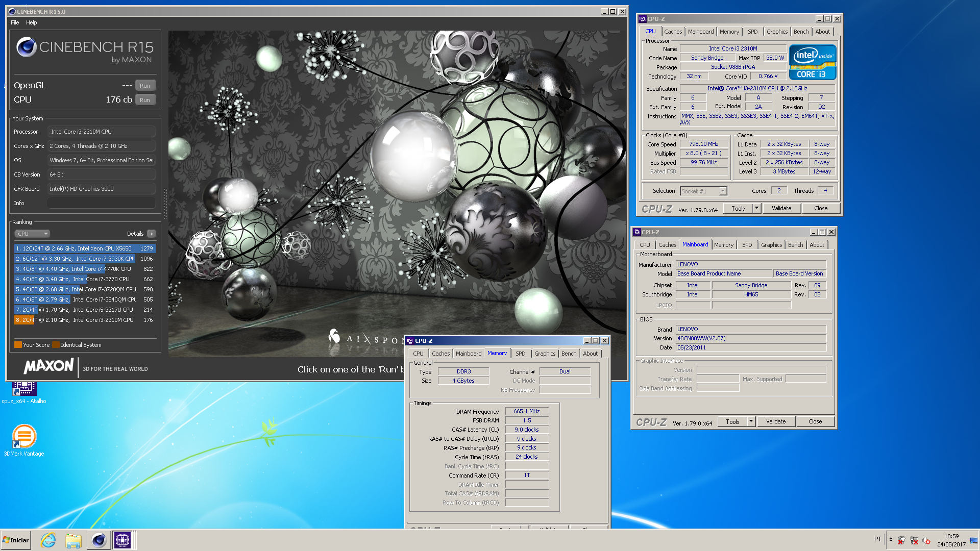Click Close in the Mainboard CPU-Z window
This screenshot has height=551, width=980.
pos(815,421)
